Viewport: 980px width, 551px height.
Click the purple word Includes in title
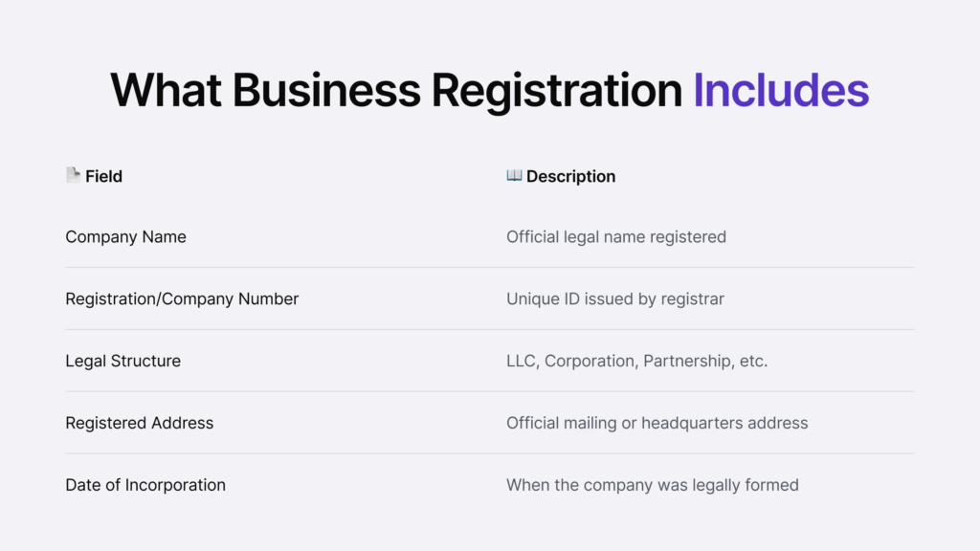pos(780,90)
